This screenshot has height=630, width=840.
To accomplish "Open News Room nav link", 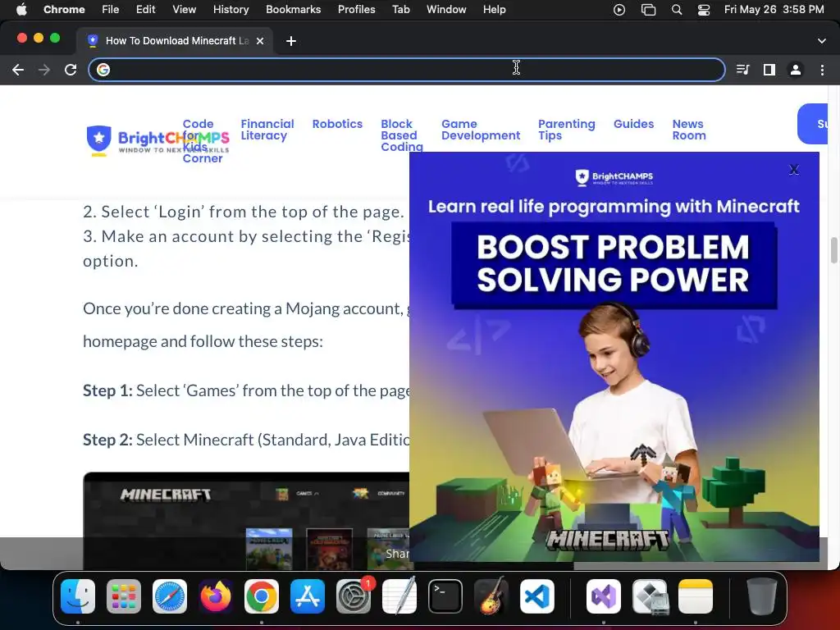I will coord(689,130).
